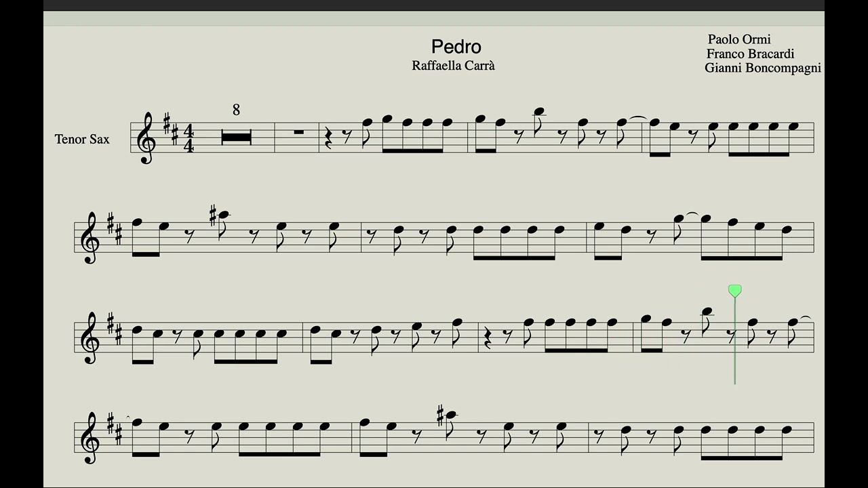Click the green playback cursor marker
Image resolution: width=868 pixels, height=488 pixels.
734,291
